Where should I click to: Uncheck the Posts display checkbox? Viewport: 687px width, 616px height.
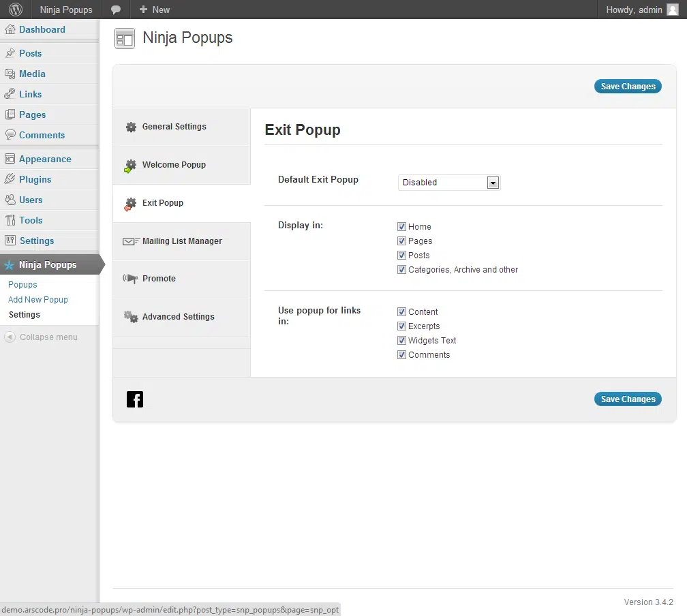pos(402,255)
